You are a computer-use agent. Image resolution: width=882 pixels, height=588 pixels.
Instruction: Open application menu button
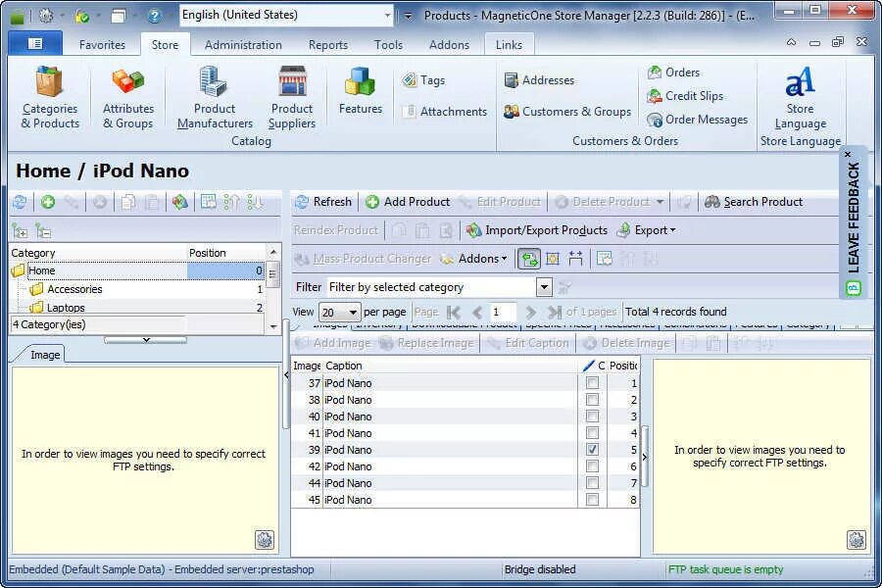pyautogui.click(x=35, y=44)
